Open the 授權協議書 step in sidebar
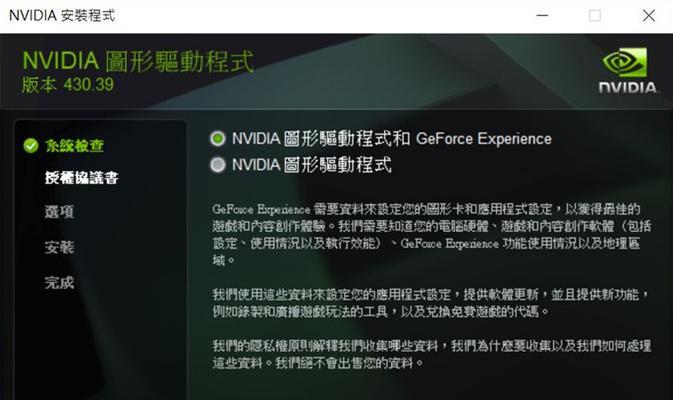This screenshot has height=400, width=673. [x=82, y=178]
